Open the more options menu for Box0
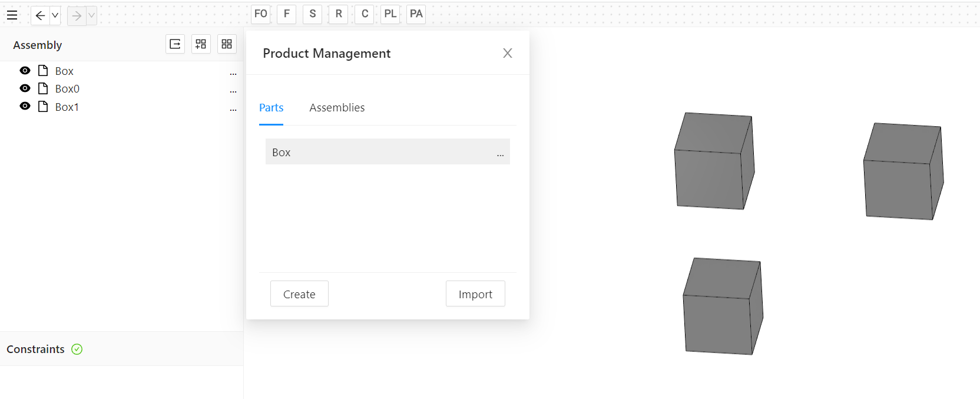The height and width of the screenshot is (399, 980). pyautogui.click(x=233, y=90)
